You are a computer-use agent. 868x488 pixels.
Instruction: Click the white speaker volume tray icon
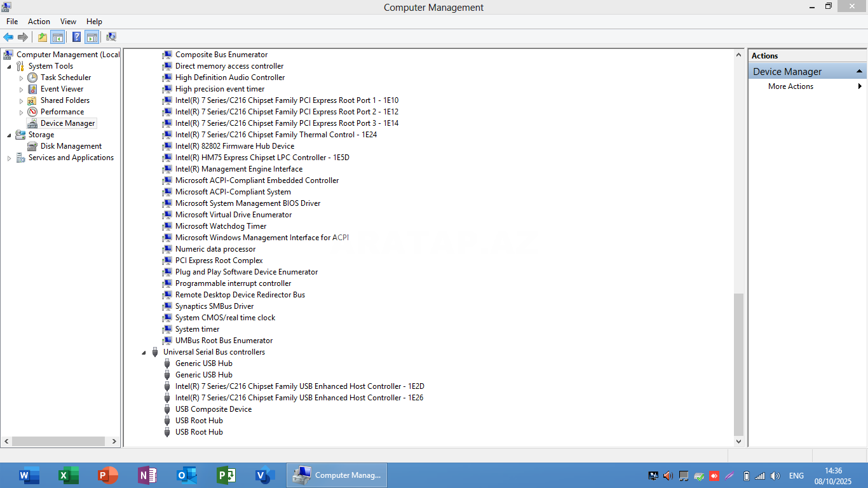(775, 476)
